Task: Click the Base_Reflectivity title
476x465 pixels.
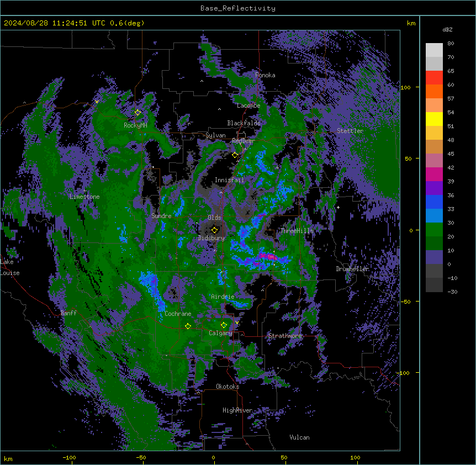Action: pos(238,8)
